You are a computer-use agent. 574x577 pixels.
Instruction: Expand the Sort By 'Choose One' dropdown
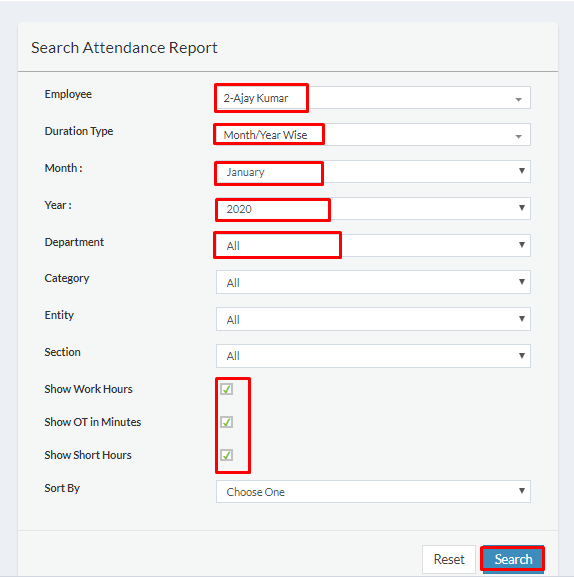click(x=373, y=492)
